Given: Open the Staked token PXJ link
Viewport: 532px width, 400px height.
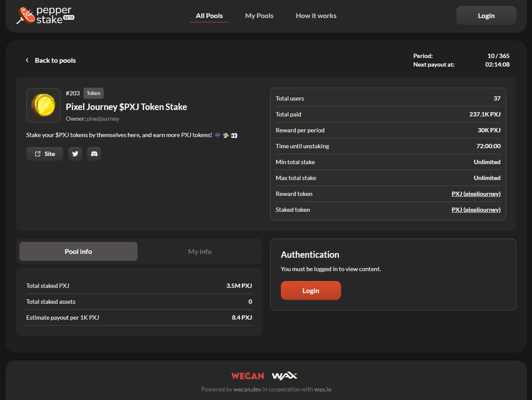Looking at the screenshot, I should click(476, 210).
